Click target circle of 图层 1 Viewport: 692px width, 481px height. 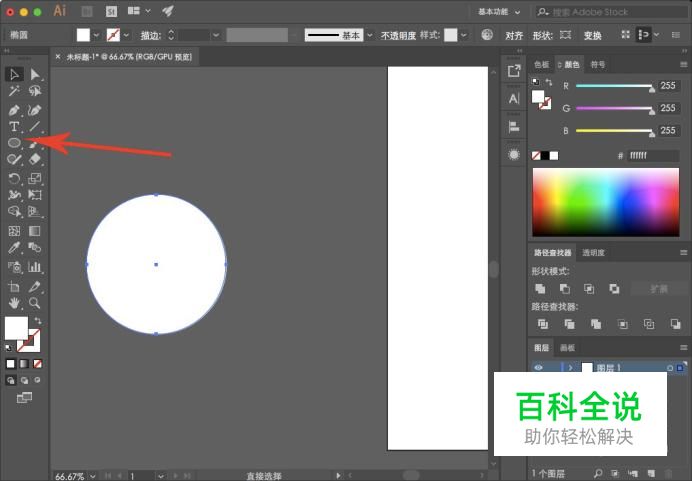pos(670,368)
